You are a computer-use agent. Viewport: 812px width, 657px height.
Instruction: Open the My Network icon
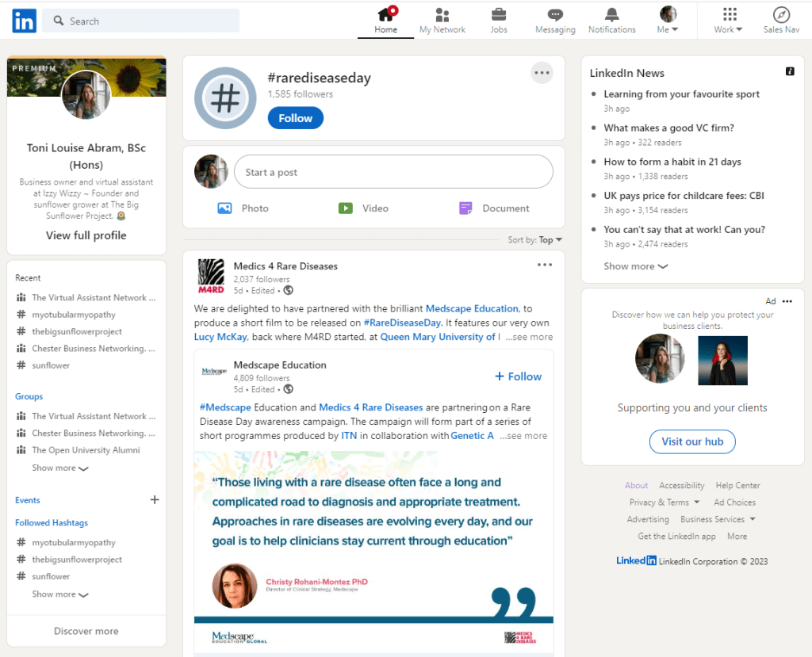pyautogui.click(x=442, y=15)
